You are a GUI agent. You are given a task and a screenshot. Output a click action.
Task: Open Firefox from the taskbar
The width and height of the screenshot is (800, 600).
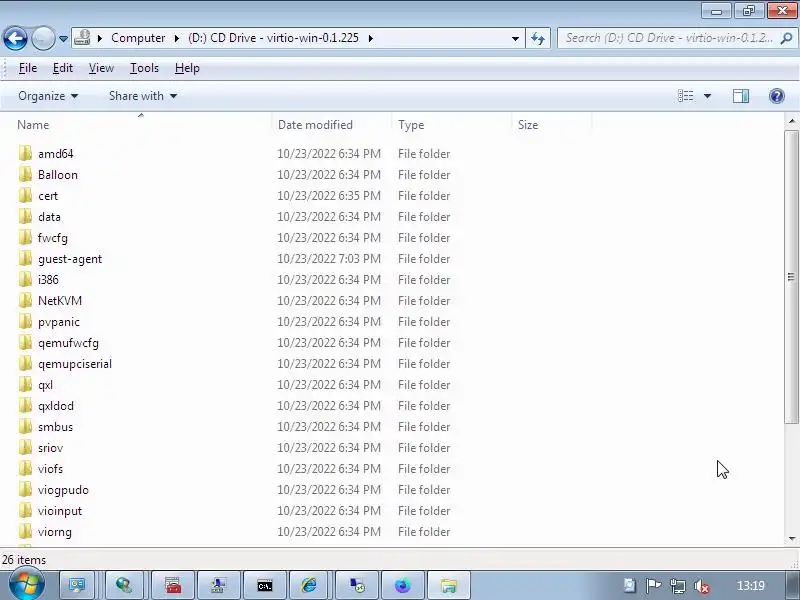(402, 585)
